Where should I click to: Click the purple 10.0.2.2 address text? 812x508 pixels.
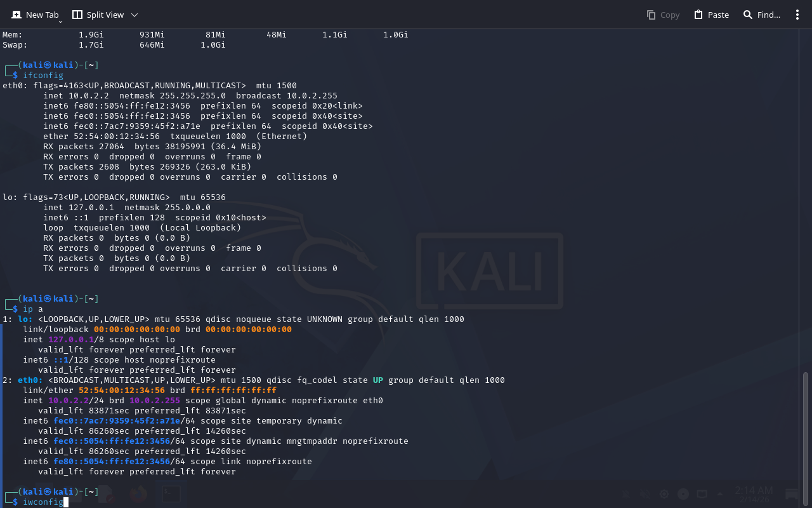[69, 401]
